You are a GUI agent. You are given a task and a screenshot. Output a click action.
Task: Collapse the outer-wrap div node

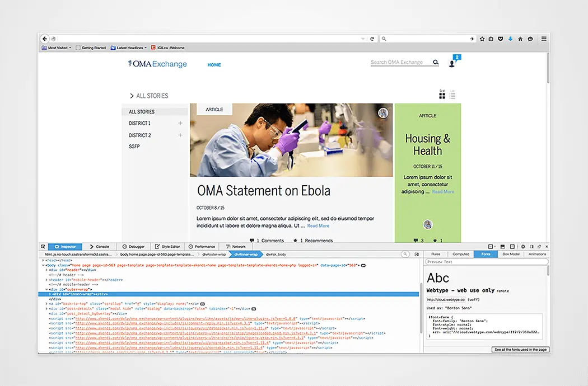click(46, 289)
